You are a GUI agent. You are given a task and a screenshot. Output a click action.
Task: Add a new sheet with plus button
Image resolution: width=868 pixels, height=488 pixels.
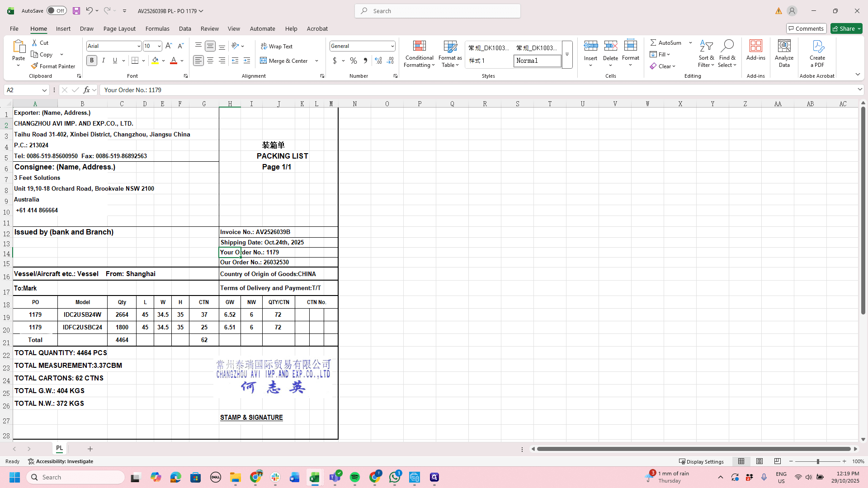[90, 449]
